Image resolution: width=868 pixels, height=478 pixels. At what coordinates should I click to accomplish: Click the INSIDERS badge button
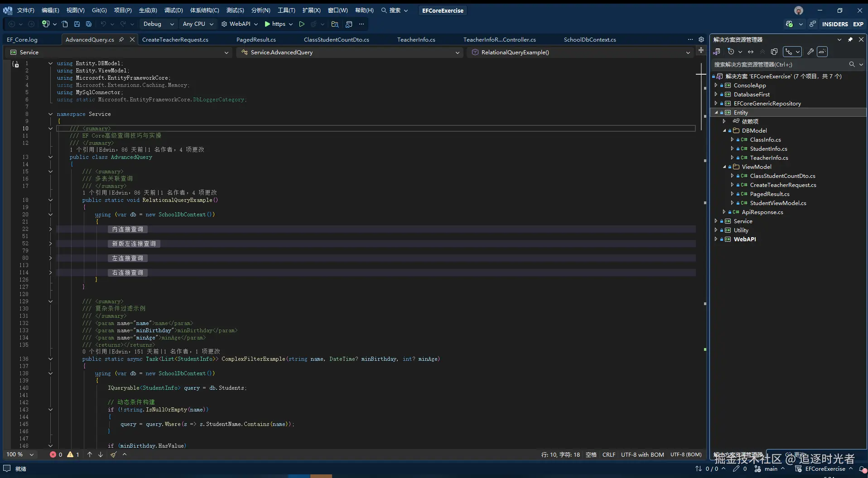tap(835, 24)
